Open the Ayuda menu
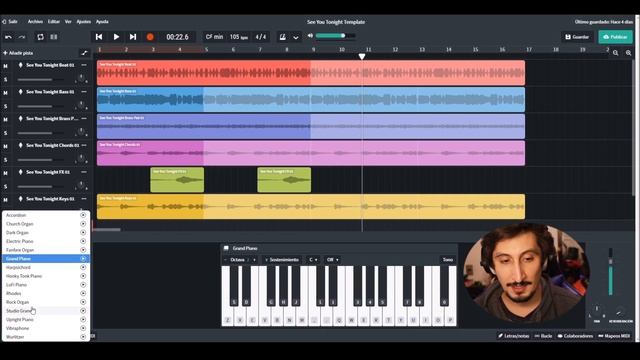This screenshot has height=360, width=640. 102,22
